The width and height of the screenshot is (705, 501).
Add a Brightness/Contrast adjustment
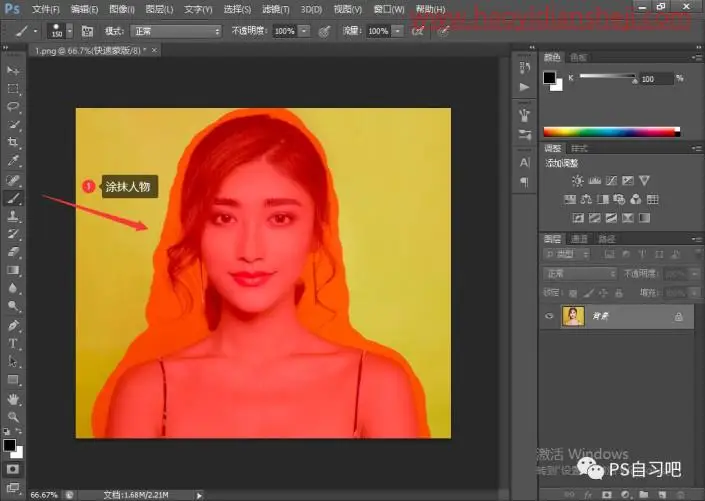(578, 181)
